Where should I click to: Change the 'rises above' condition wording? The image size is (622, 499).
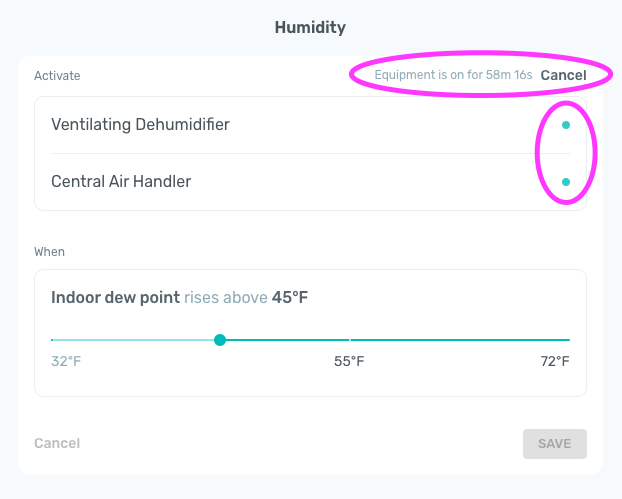click(x=226, y=297)
